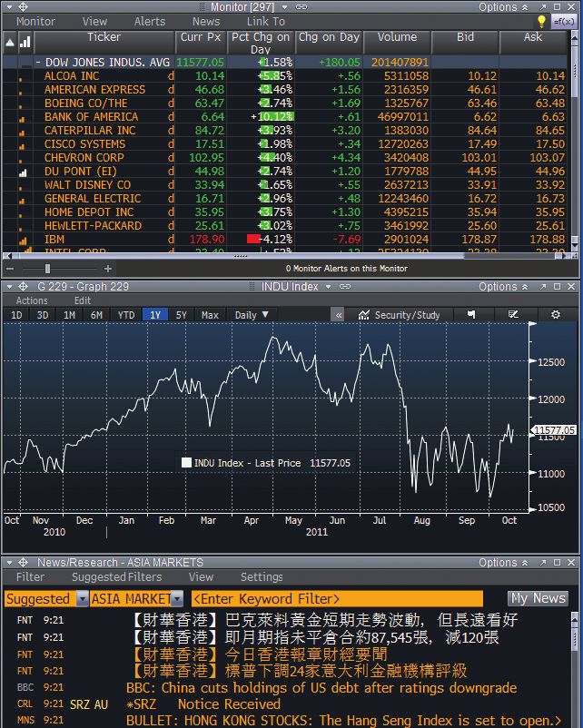Open the Edit menu in Graph panel
The image size is (583, 728).
click(x=83, y=300)
